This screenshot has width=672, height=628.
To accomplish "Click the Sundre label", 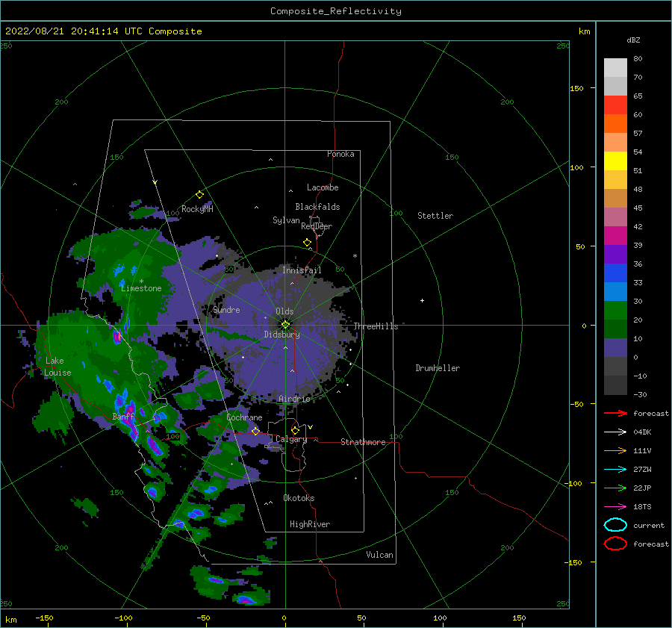I will [226, 309].
